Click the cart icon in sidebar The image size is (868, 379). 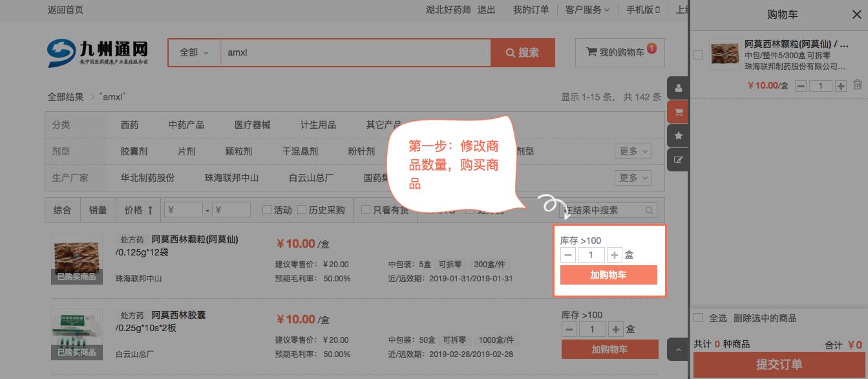point(678,112)
